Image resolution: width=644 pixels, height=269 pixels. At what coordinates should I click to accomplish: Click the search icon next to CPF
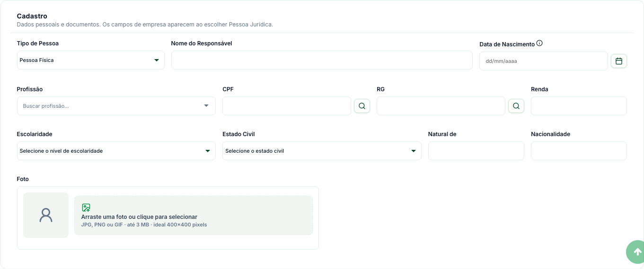click(x=362, y=106)
